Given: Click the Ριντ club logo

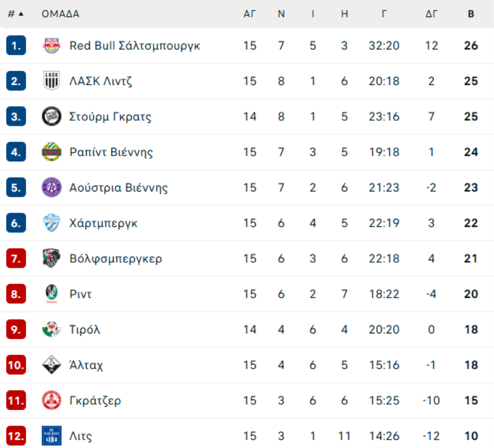Looking at the screenshot, I should click(x=52, y=294).
